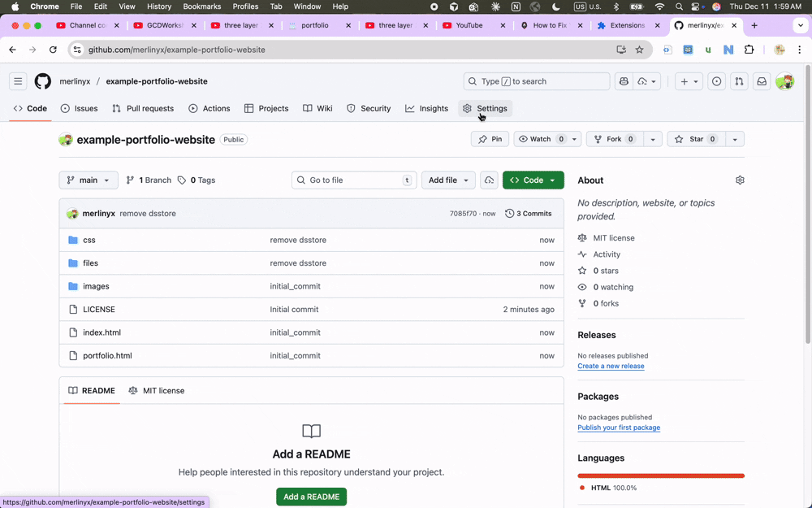Reload the page in Chrome
This screenshot has height=508, width=812.
click(53, 50)
